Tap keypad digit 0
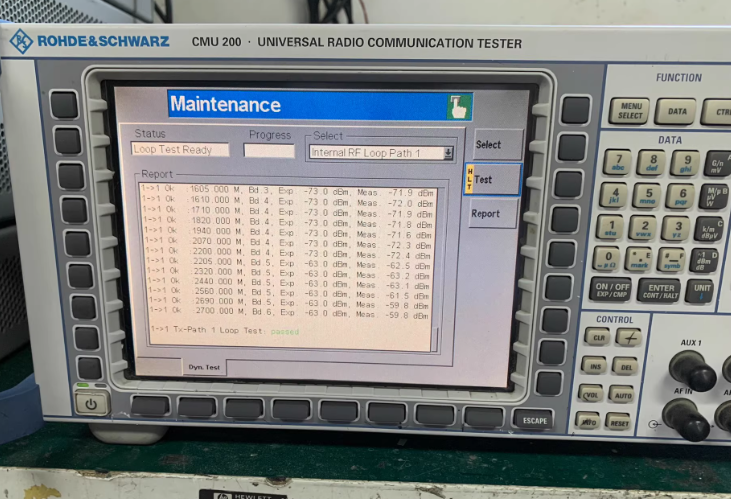731x499 pixels. pyautogui.click(x=606, y=259)
